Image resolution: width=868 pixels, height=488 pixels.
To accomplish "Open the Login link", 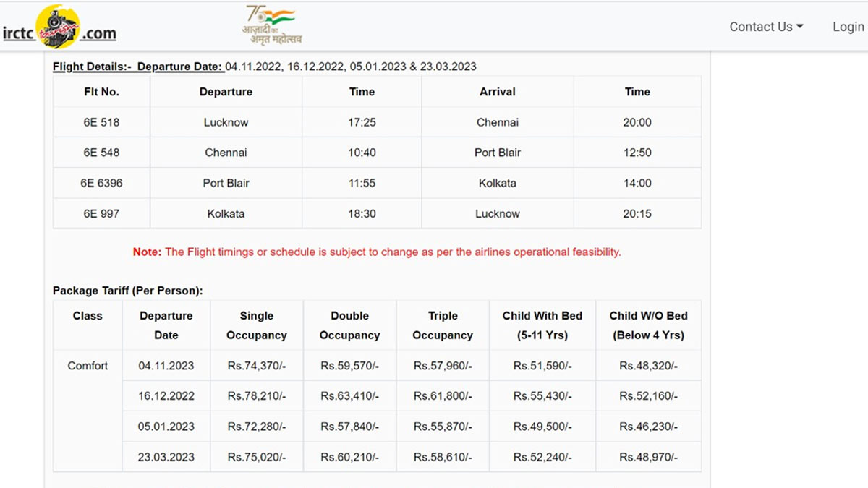I will [848, 27].
